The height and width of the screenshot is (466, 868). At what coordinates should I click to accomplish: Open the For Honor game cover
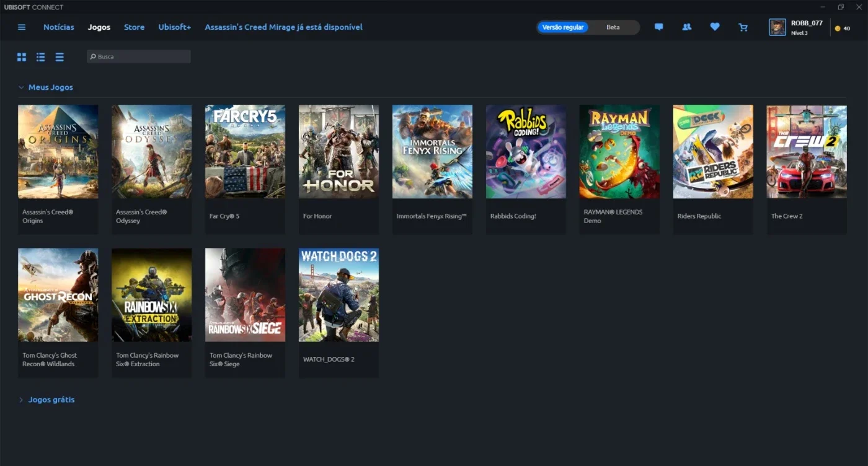click(339, 152)
